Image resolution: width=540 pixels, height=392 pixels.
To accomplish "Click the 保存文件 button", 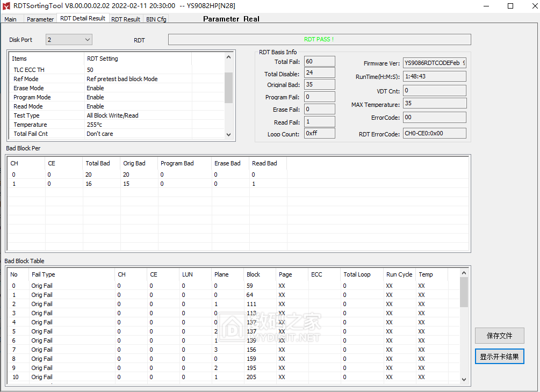I will [x=499, y=336].
